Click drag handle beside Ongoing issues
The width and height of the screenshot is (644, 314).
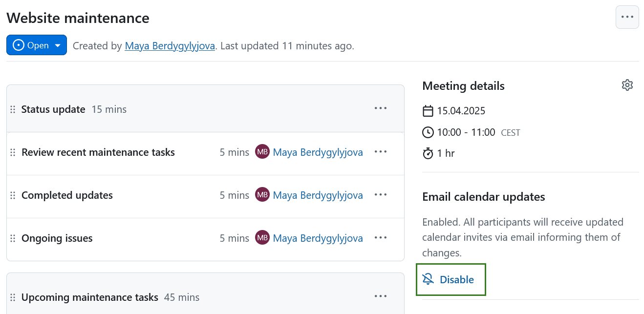(x=13, y=238)
